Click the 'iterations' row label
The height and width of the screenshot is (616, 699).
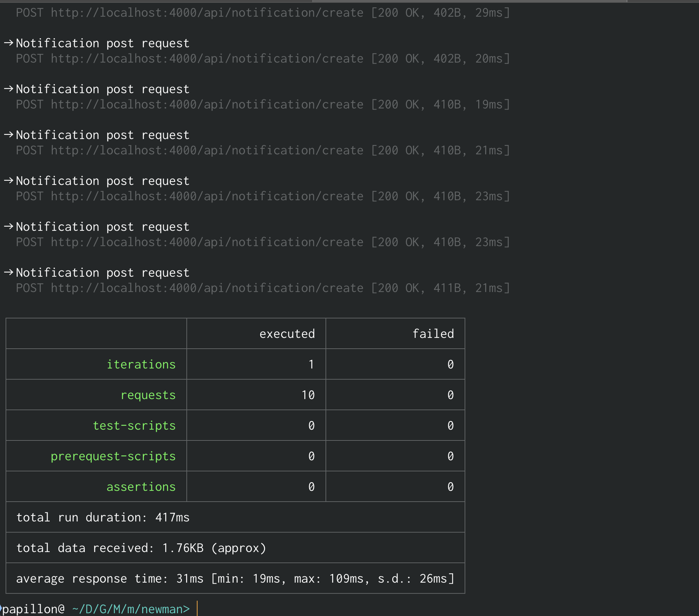click(141, 364)
